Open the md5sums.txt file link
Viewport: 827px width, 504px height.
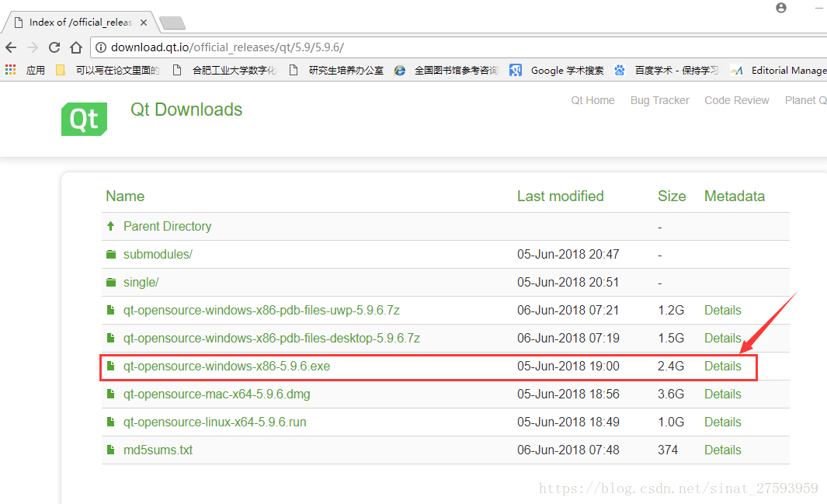[158, 450]
